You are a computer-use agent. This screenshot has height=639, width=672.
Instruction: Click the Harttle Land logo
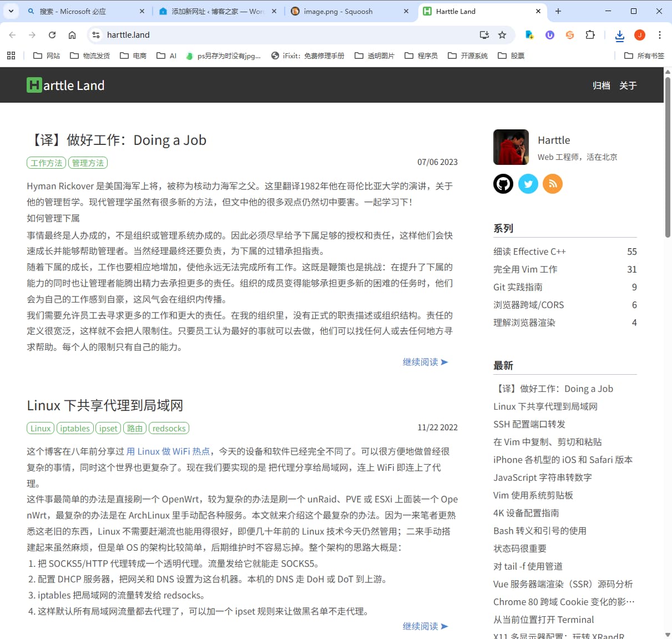click(x=65, y=85)
